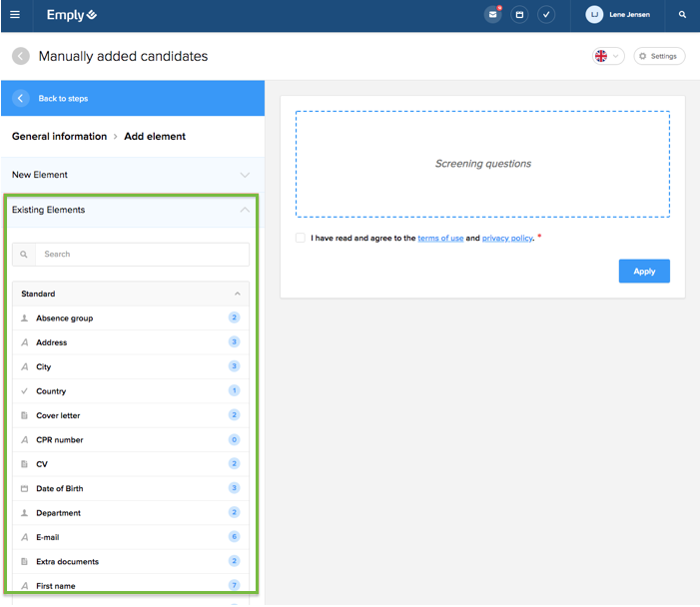Image resolution: width=700 pixels, height=607 pixels.
Task: Select the Cover letter element
Action: click(x=58, y=415)
